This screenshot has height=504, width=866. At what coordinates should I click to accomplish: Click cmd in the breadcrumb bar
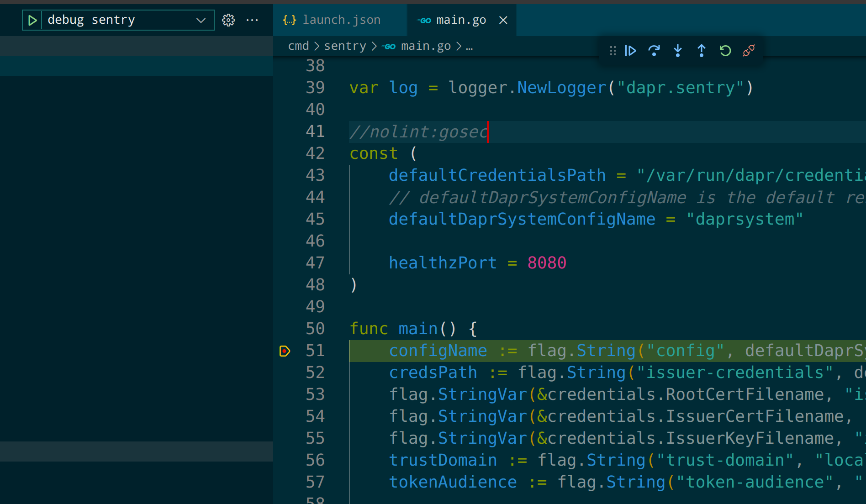pyautogui.click(x=299, y=46)
